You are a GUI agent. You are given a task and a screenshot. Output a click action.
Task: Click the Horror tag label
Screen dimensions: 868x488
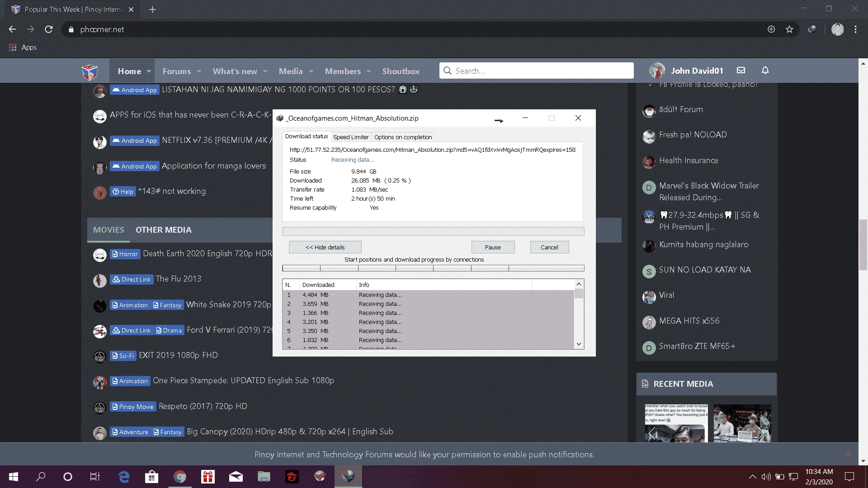coord(125,254)
